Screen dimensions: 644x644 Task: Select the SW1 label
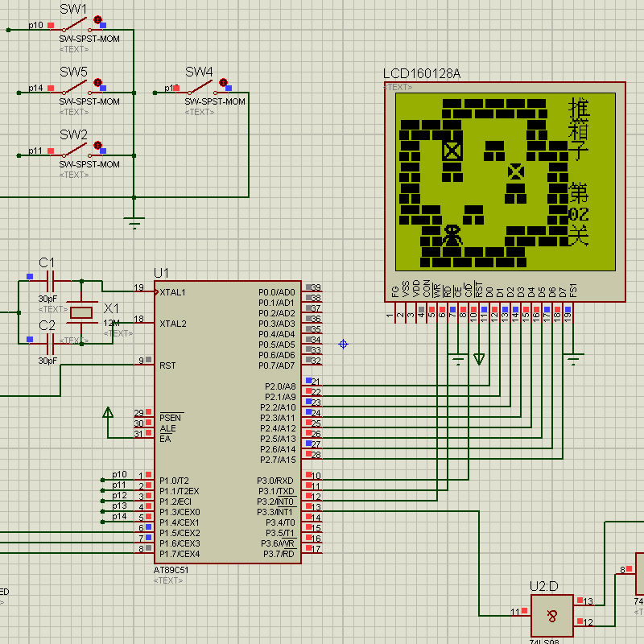[x=73, y=9]
